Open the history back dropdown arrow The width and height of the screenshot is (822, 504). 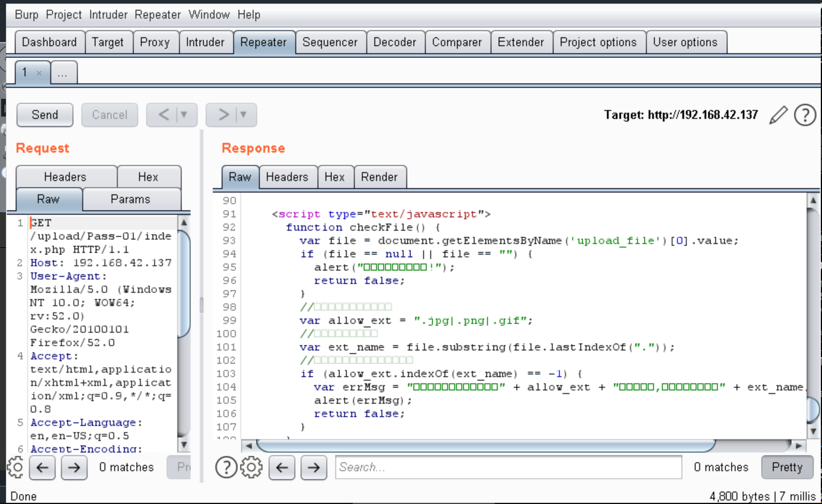185,115
